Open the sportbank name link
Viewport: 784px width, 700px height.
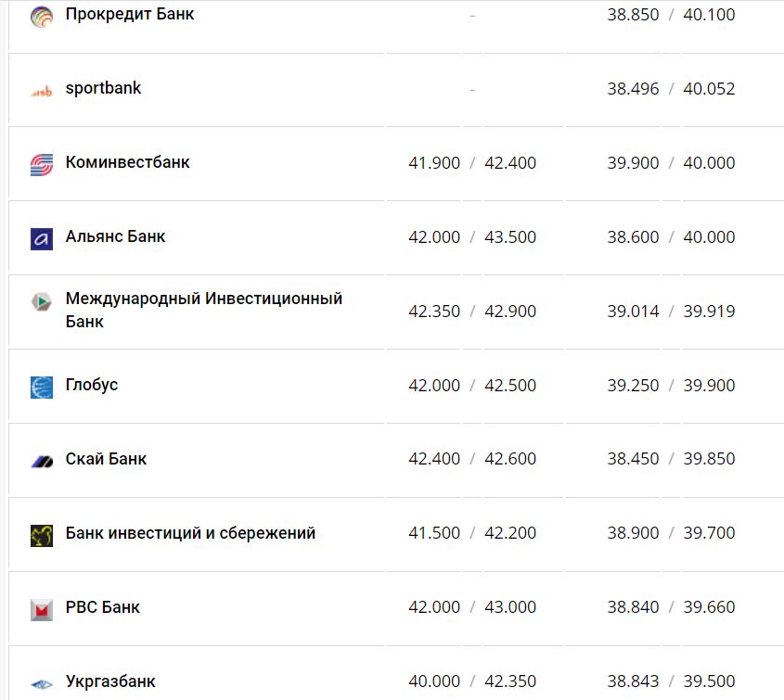click(x=103, y=89)
